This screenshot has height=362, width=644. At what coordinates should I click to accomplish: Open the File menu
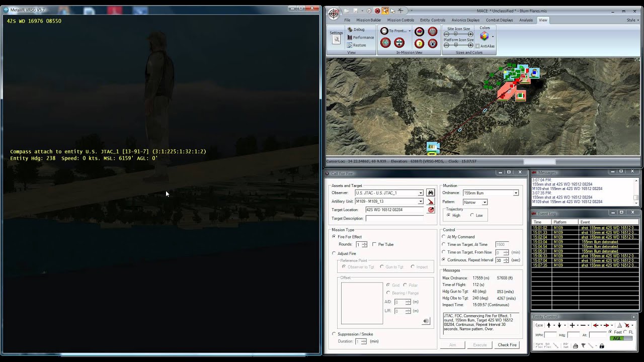(x=347, y=20)
